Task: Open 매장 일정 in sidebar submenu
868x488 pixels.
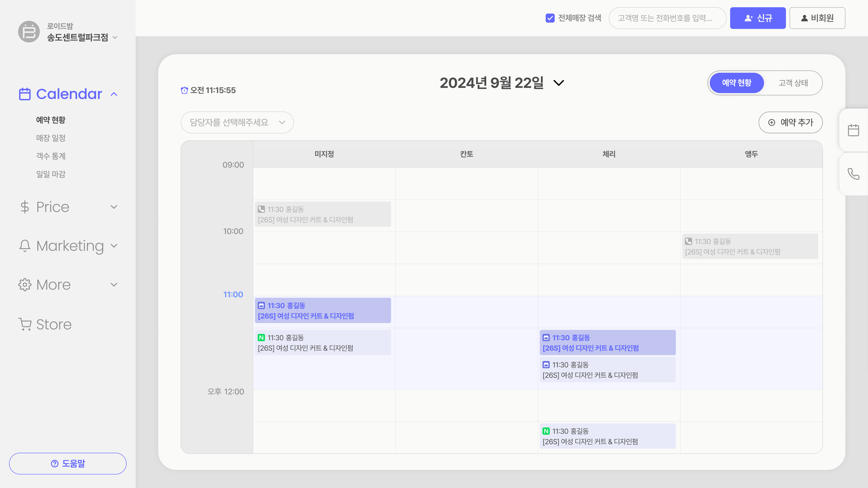Action: pos(51,138)
